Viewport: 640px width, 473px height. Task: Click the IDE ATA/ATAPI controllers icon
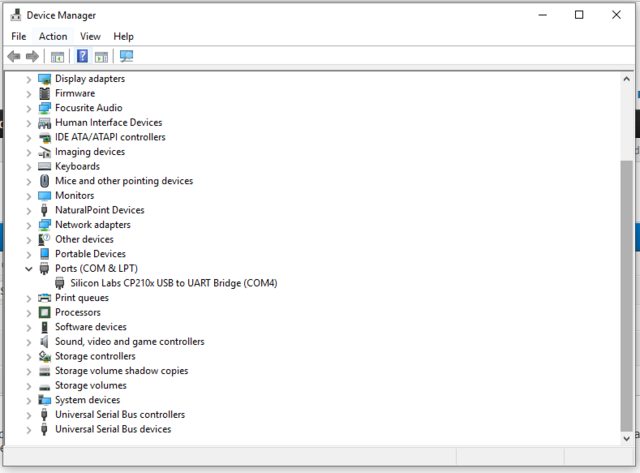[x=44, y=138]
